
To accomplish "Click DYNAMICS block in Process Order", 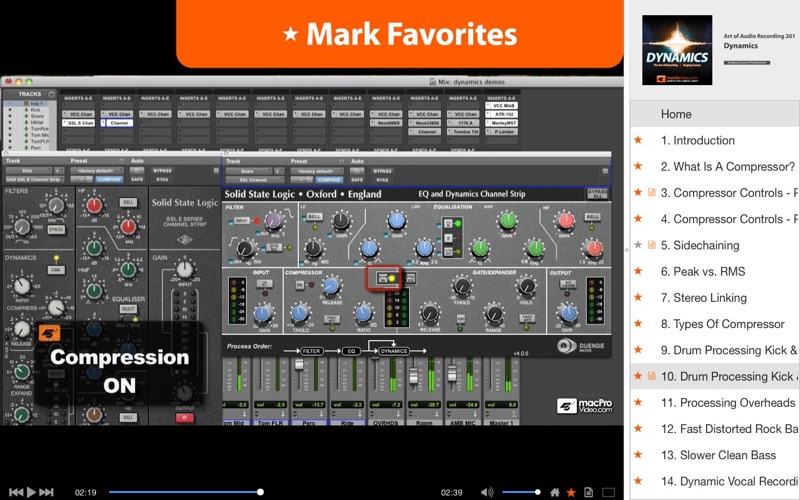I will pyautogui.click(x=393, y=351).
